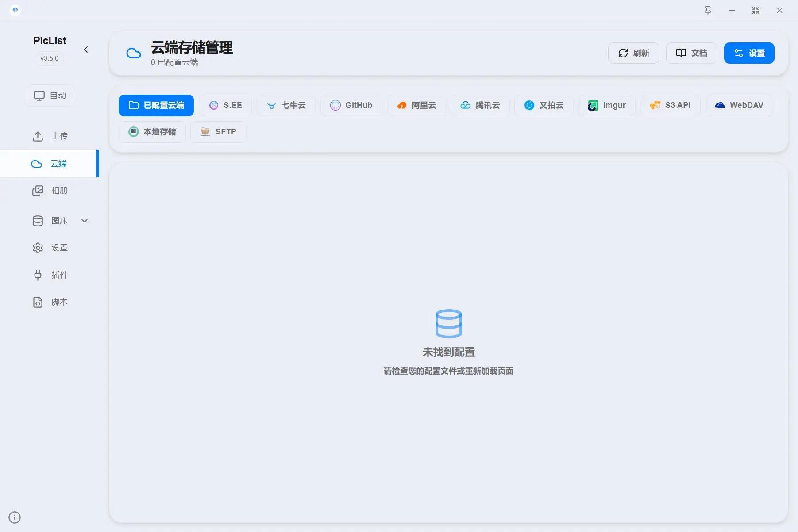This screenshot has width=798, height=532.
Task: Switch theme using the 自动 button
Action: [50, 96]
